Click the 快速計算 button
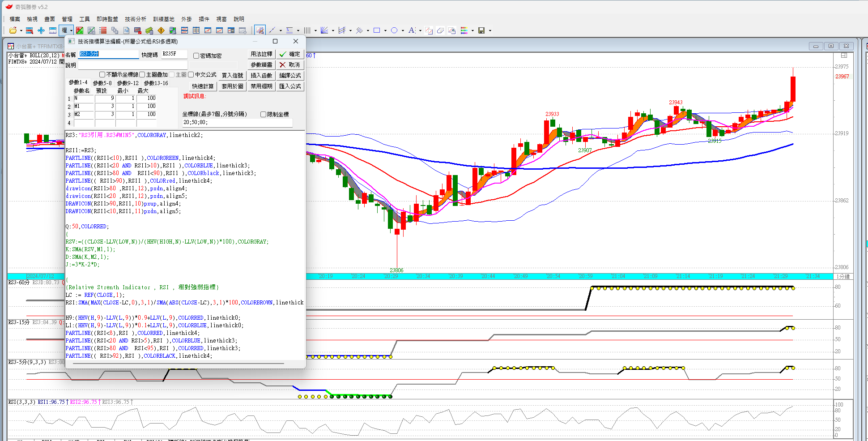Screen dimensions: 868x441 [203, 86]
